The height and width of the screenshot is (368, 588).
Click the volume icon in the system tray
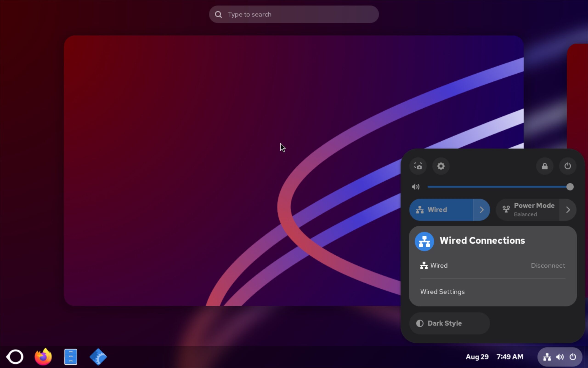560,357
